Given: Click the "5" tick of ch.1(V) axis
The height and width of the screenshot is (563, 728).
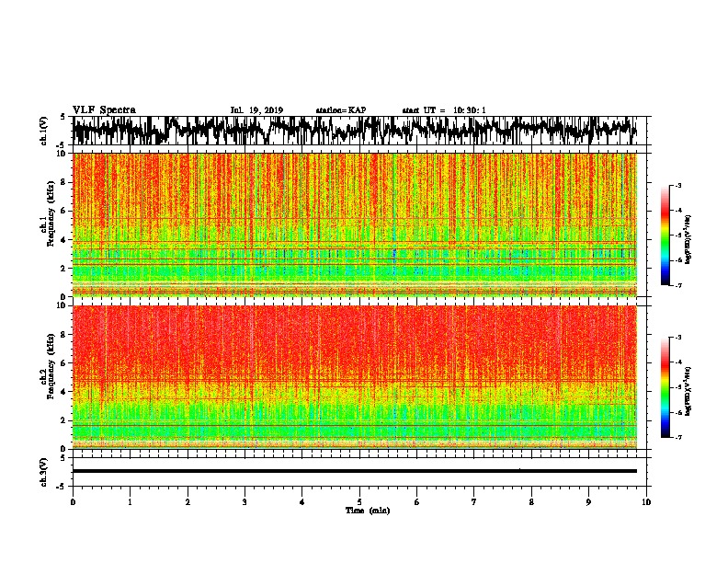Looking at the screenshot, I should coord(63,117).
